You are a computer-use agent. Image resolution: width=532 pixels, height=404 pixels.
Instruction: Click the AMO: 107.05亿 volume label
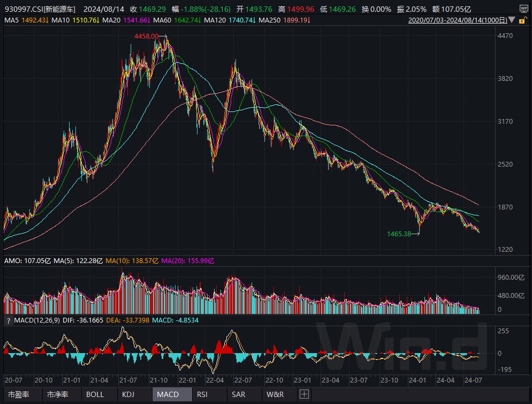click(x=27, y=261)
